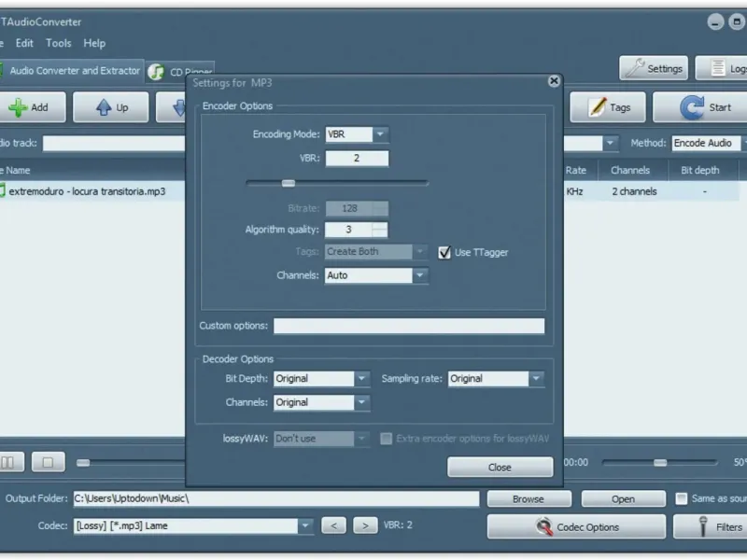
Task: Click the playback position slider handle
Action: [x=83, y=463]
